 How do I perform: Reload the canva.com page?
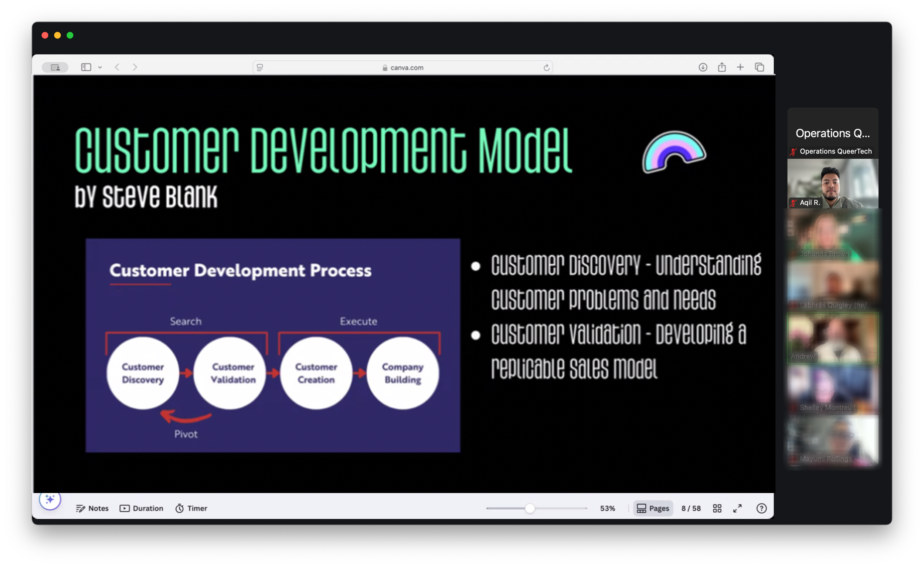tap(546, 68)
